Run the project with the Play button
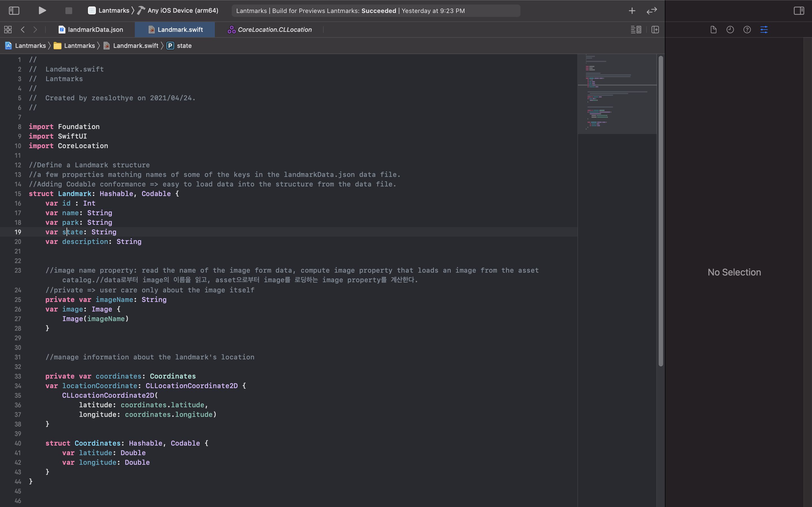The width and height of the screenshot is (812, 507). 42,11
